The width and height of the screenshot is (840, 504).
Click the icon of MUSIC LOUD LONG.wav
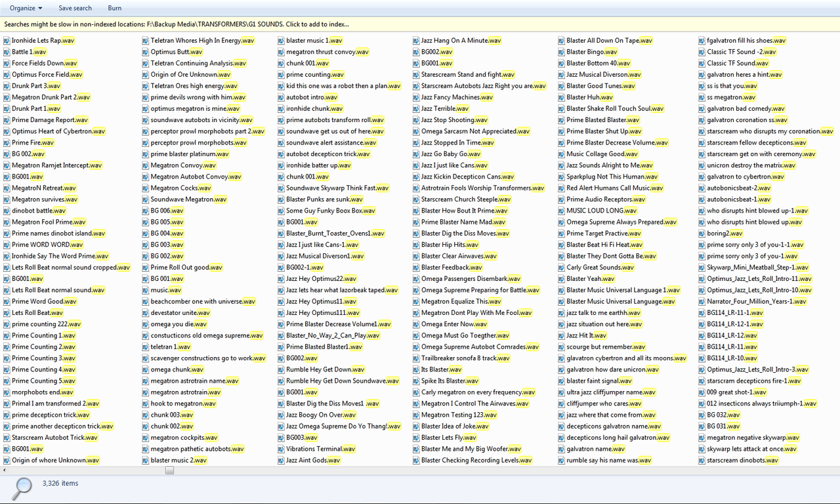pyautogui.click(x=562, y=211)
